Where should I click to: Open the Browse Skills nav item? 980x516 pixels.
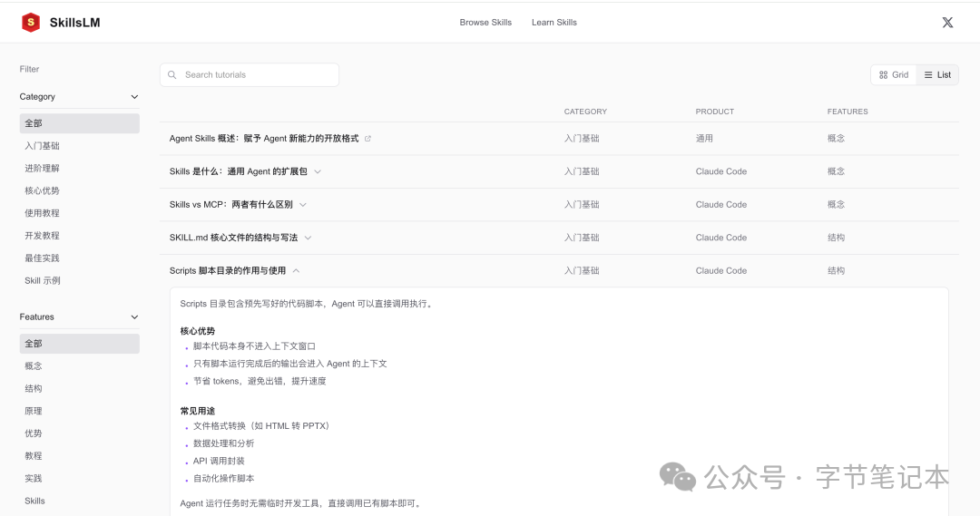(x=485, y=23)
